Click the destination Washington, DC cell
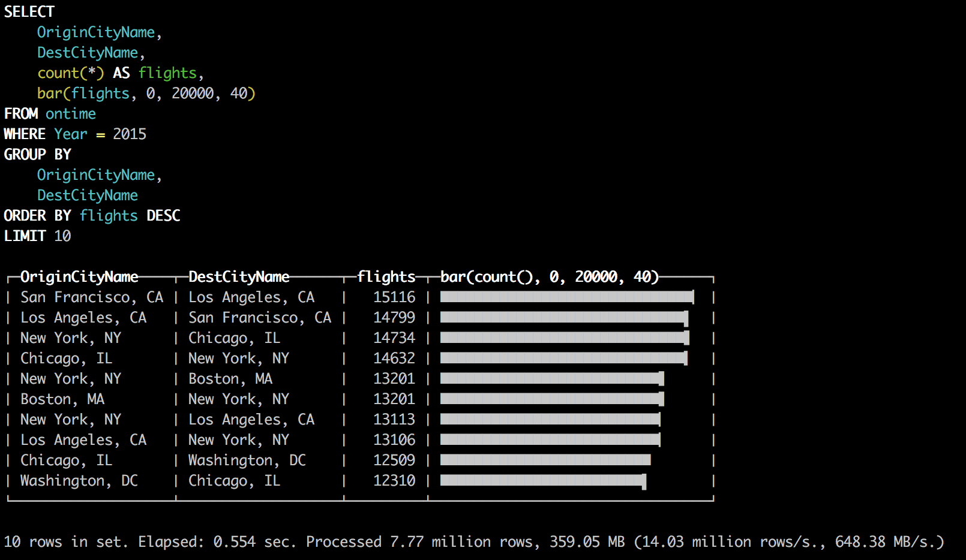The width and height of the screenshot is (966, 560). click(x=247, y=460)
